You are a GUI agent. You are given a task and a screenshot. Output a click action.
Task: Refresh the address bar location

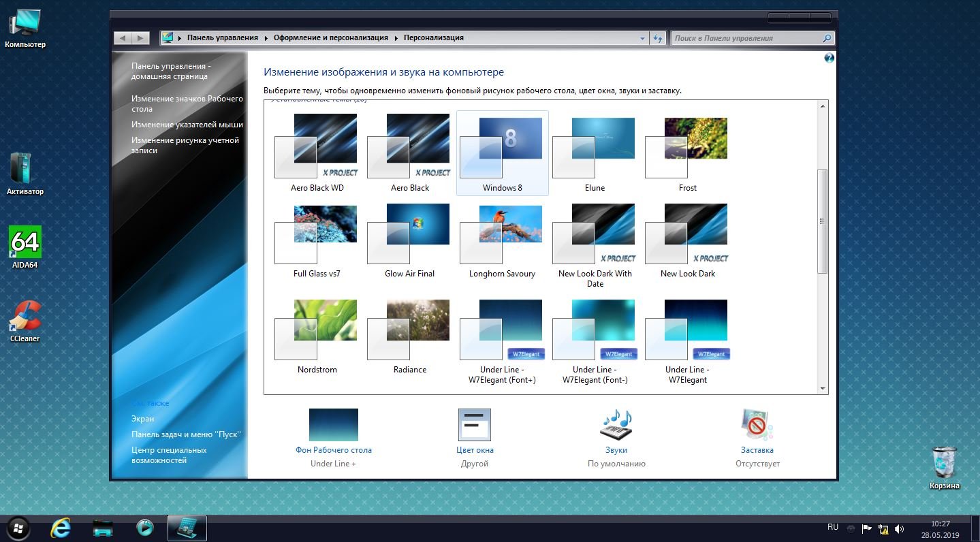click(x=658, y=38)
